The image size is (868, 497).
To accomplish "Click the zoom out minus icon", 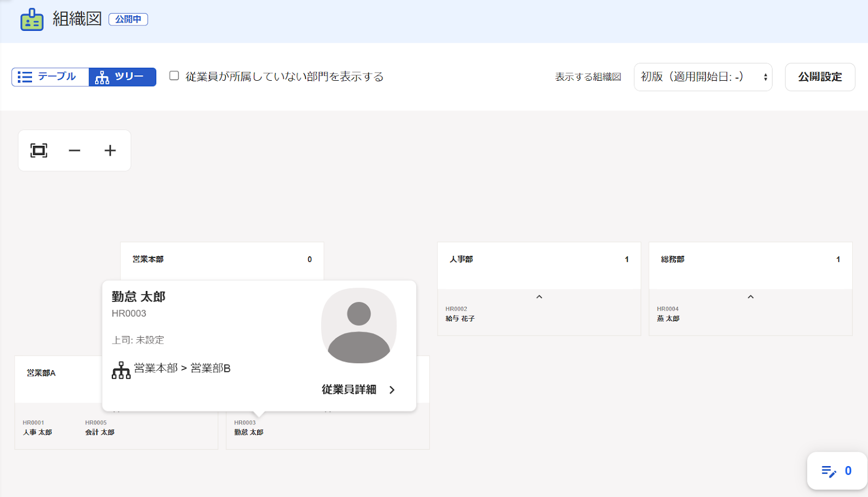I will pyautogui.click(x=75, y=151).
